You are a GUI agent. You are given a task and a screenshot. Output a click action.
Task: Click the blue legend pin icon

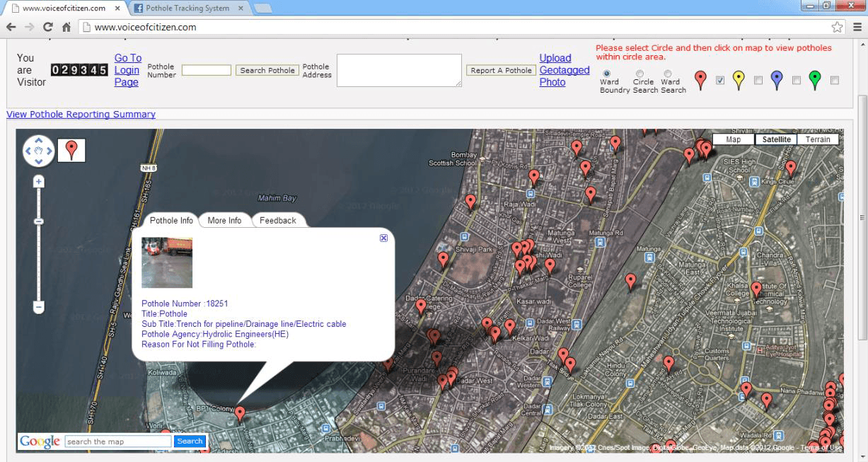point(777,81)
